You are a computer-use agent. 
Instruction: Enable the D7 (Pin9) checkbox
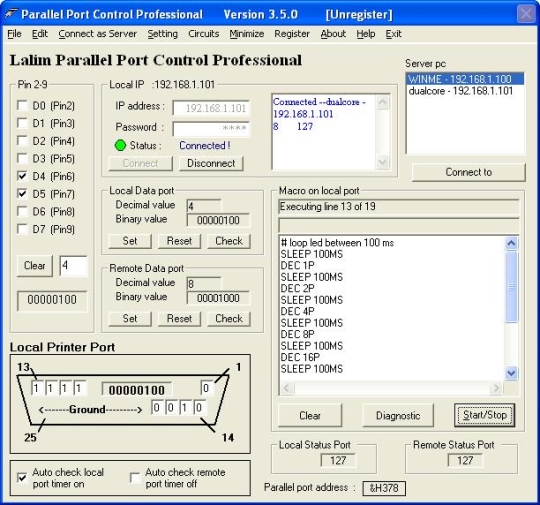22,229
